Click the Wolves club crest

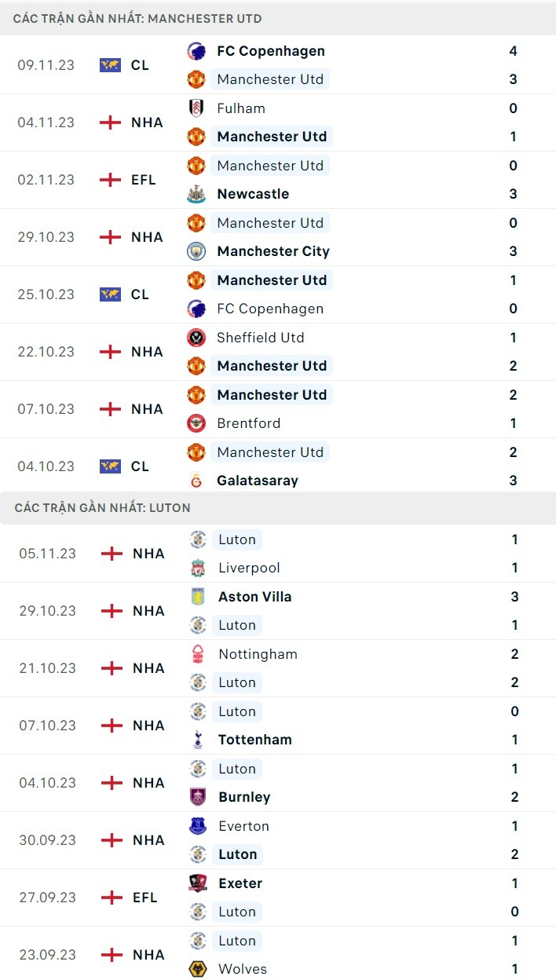point(198,969)
